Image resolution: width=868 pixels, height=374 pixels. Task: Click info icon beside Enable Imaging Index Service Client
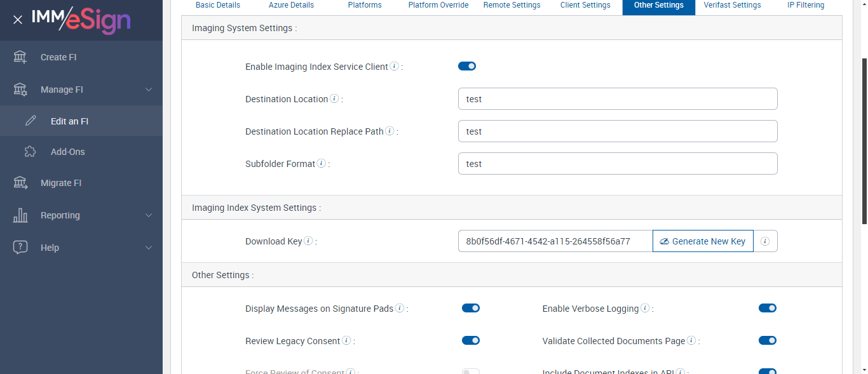(394, 66)
